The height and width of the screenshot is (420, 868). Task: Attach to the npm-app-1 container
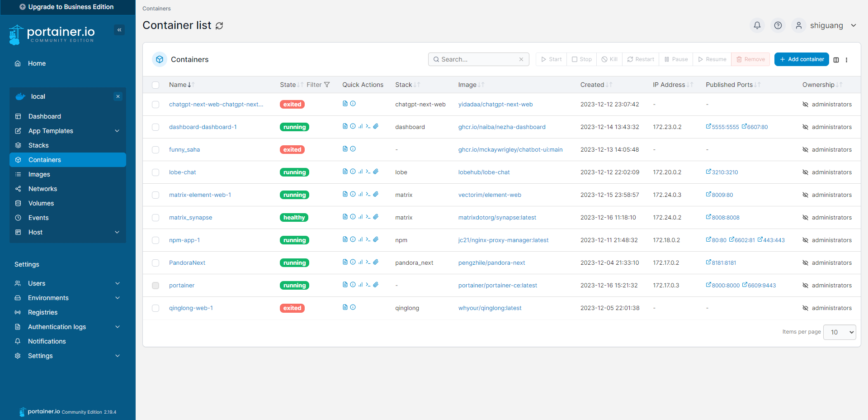(376, 239)
